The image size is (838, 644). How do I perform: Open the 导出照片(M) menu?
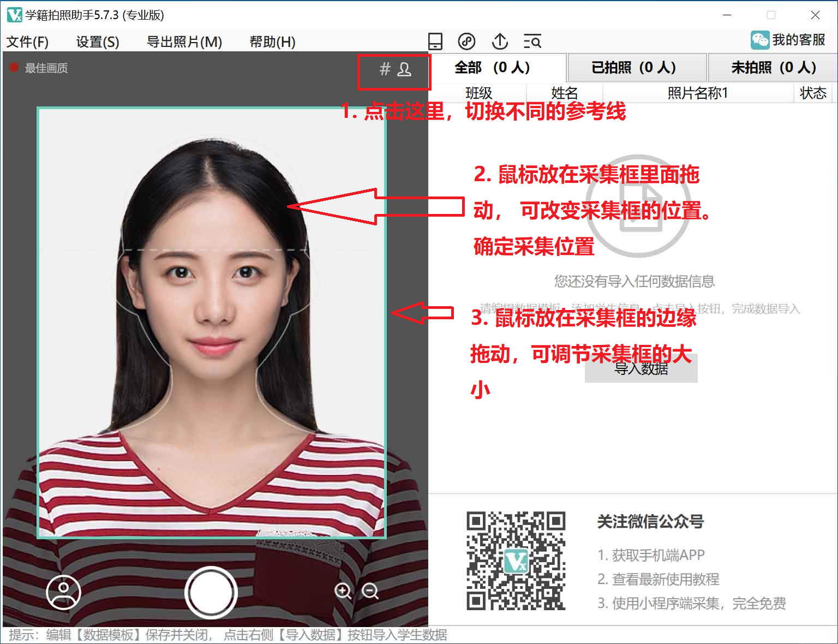pos(184,42)
